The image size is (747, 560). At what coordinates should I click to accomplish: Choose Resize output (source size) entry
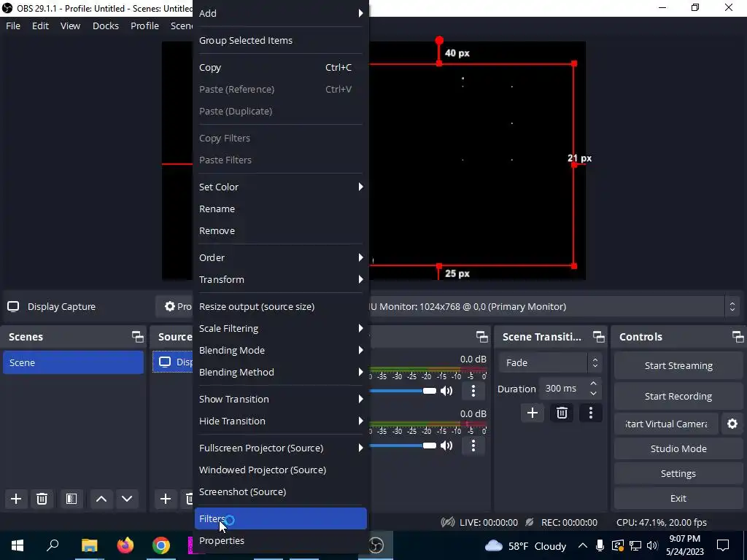coord(281,307)
